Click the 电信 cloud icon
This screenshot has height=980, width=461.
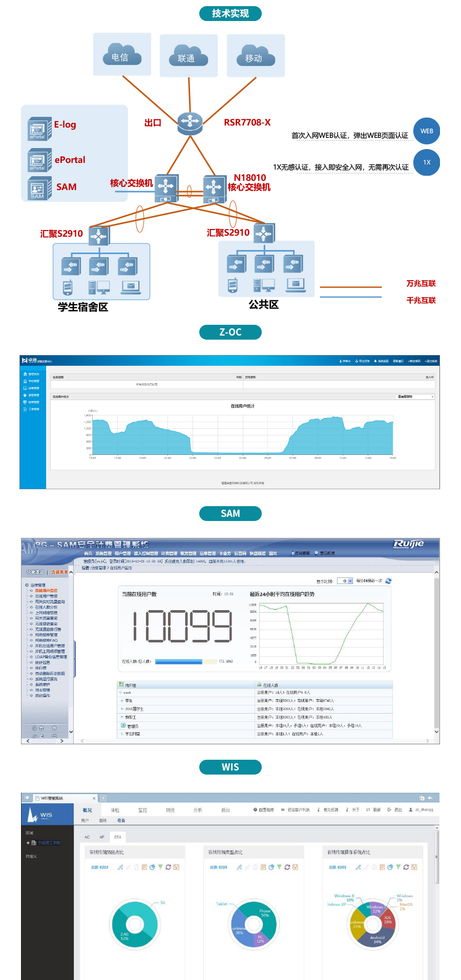(122, 55)
